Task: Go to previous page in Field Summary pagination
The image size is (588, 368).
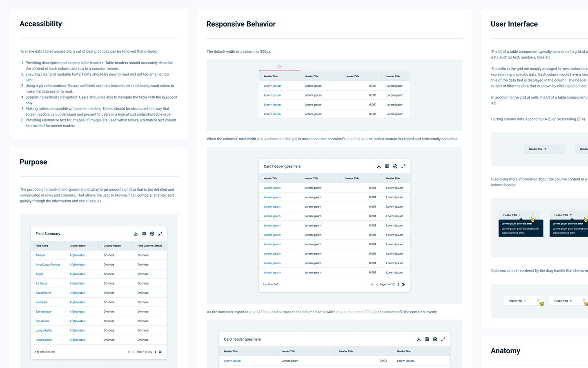Action: (x=134, y=352)
